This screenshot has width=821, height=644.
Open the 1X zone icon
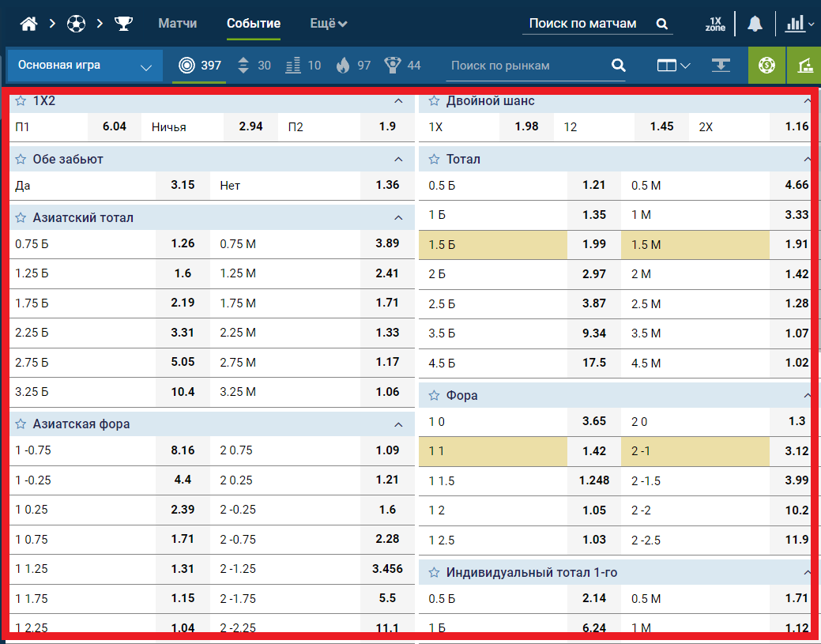pos(714,24)
